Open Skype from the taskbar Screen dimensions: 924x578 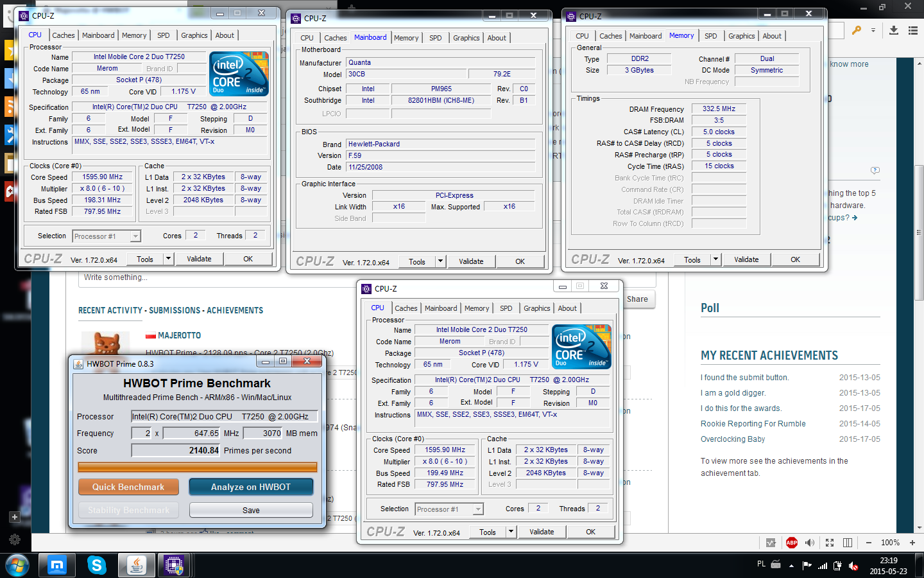click(96, 565)
